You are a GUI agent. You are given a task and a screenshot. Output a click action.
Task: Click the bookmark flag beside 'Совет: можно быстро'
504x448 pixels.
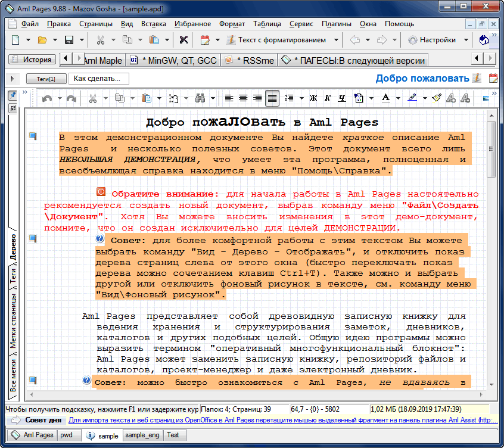tap(33, 380)
